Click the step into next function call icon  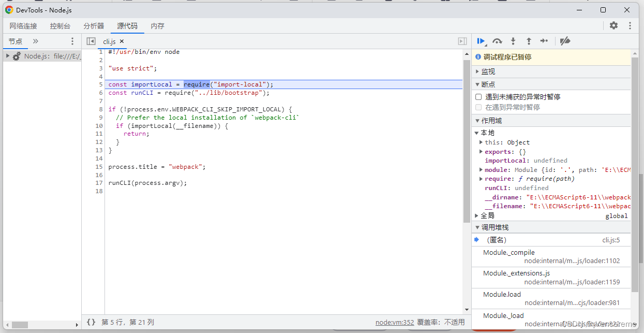pos(513,41)
